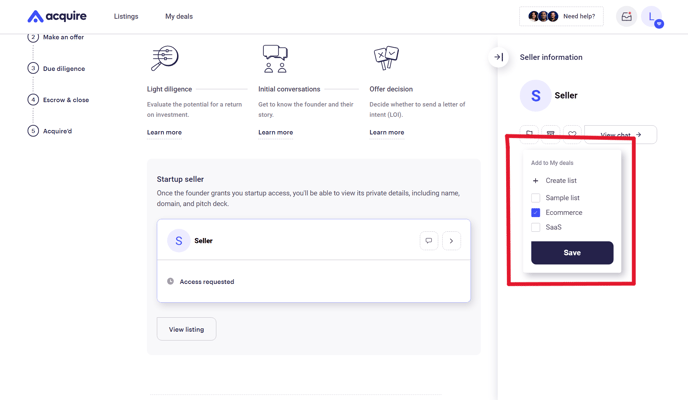Screen dimensions: 688x400
Task: Go to Due diligence step
Action: [64, 68]
